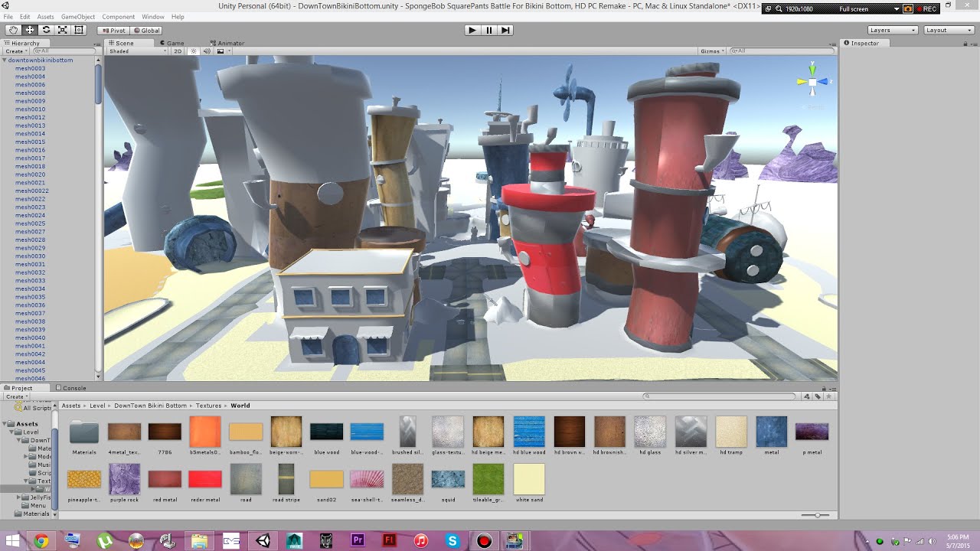The image size is (980, 551).
Task: Open the GameObject menu
Action: pos(78,17)
